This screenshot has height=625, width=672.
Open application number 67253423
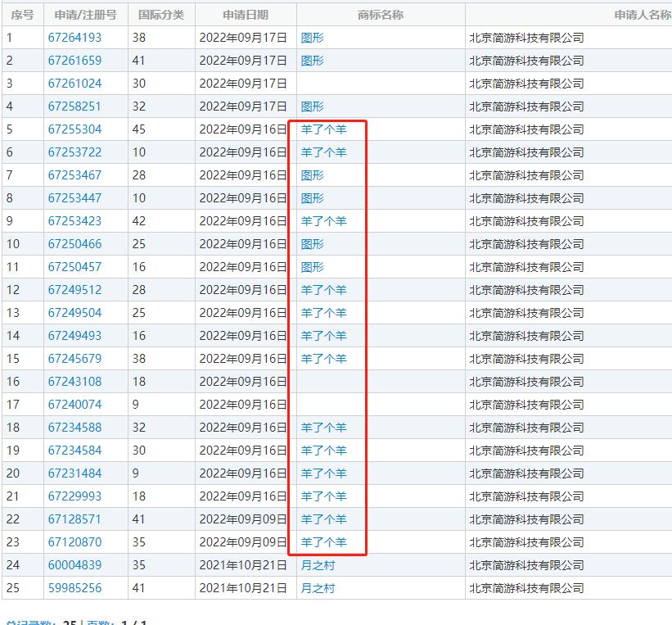[74, 221]
